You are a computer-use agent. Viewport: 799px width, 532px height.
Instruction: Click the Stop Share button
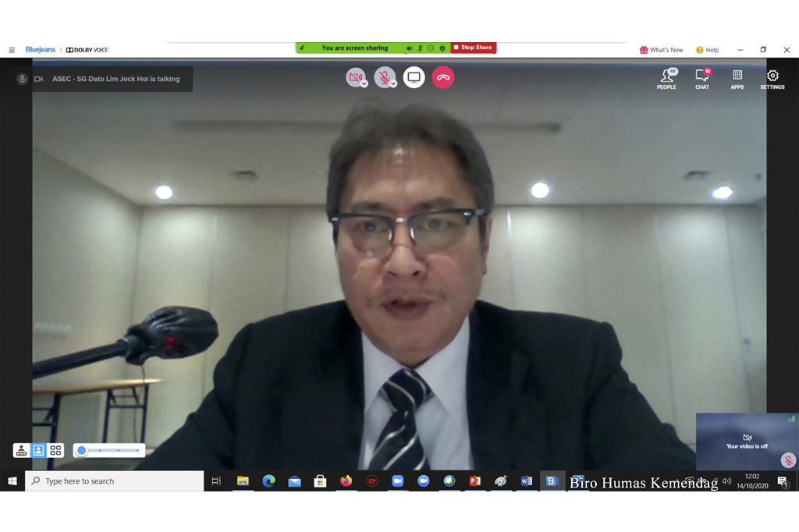pyautogui.click(x=473, y=48)
